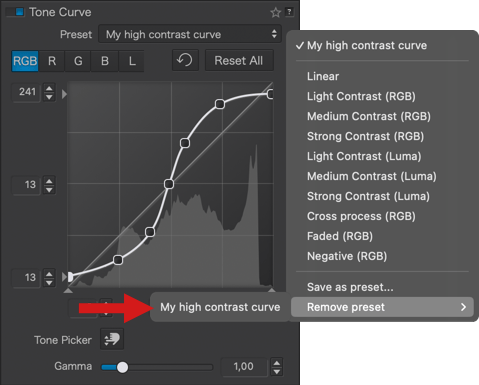Open the Preset dropdown
This screenshot has height=385, width=479.
coord(190,34)
